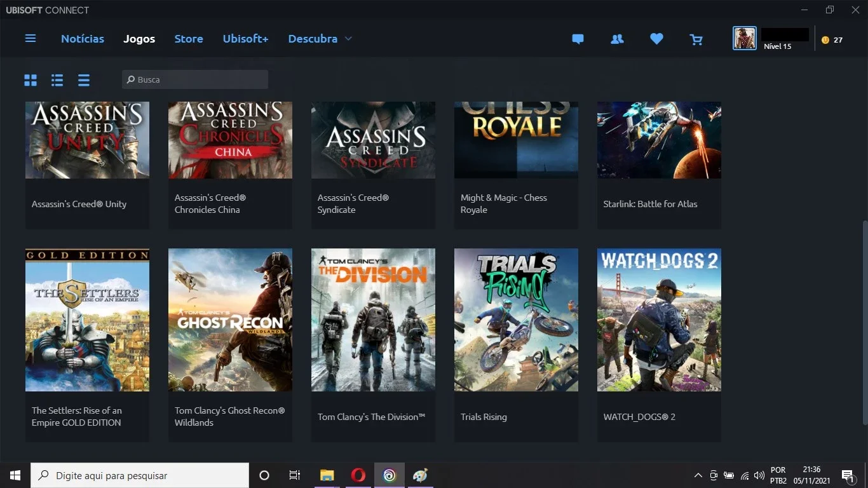Open Opera browser from taskbar

click(x=358, y=475)
